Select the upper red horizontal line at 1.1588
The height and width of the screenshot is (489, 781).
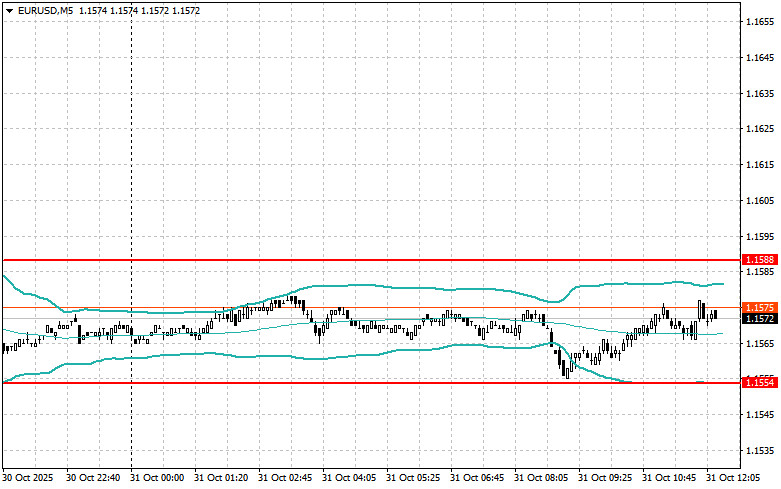tap(371, 260)
